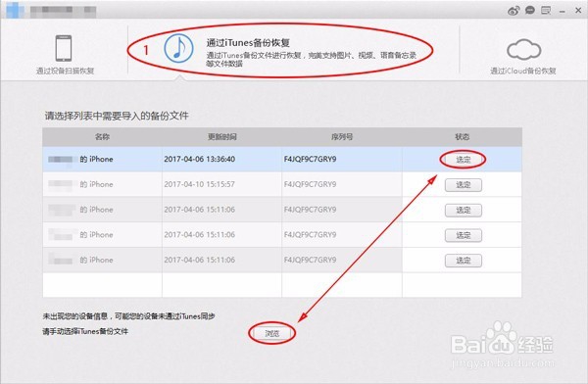Screen dimensions: 588x384
Task: Switch to 通过iCloud备份恢复 tab
Action: (523, 56)
